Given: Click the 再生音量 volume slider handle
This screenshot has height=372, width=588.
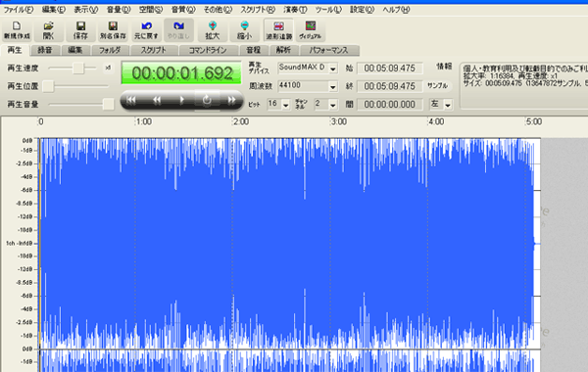Looking at the screenshot, I should click(109, 104).
